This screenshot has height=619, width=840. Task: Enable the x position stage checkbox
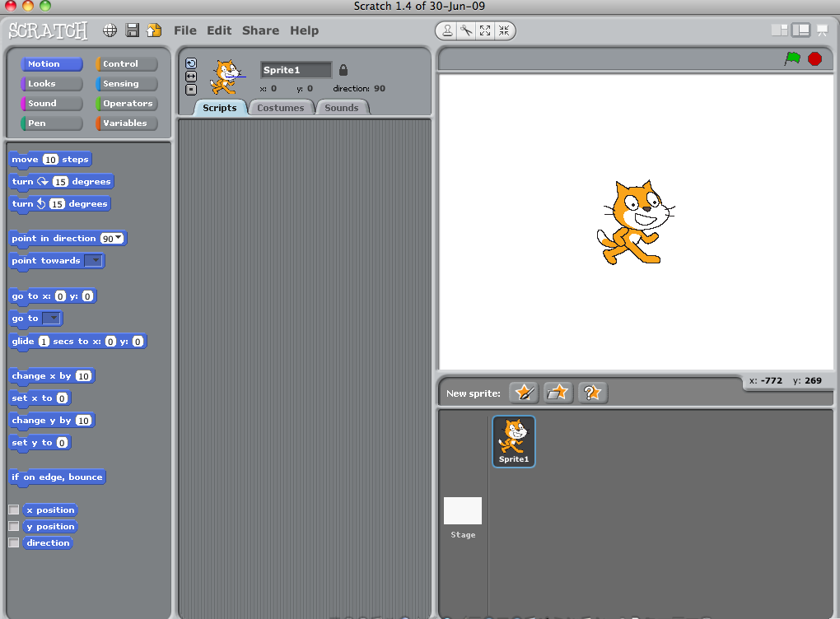point(13,510)
